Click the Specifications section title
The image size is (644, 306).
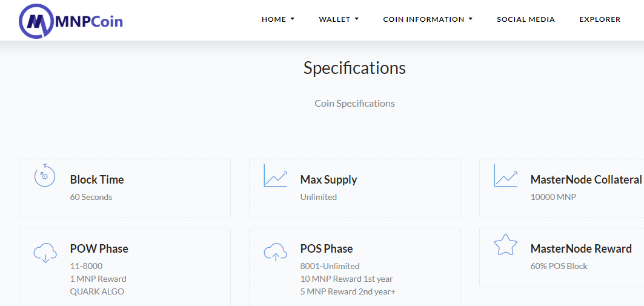(355, 68)
